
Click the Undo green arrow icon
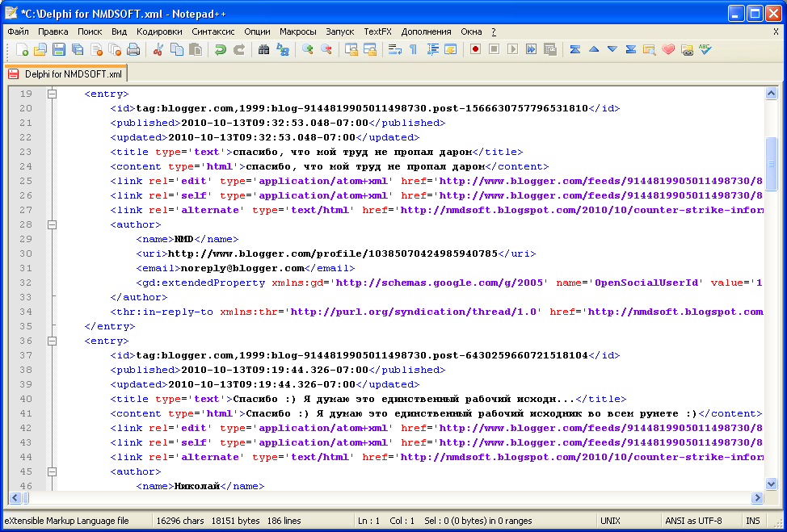pos(221,49)
